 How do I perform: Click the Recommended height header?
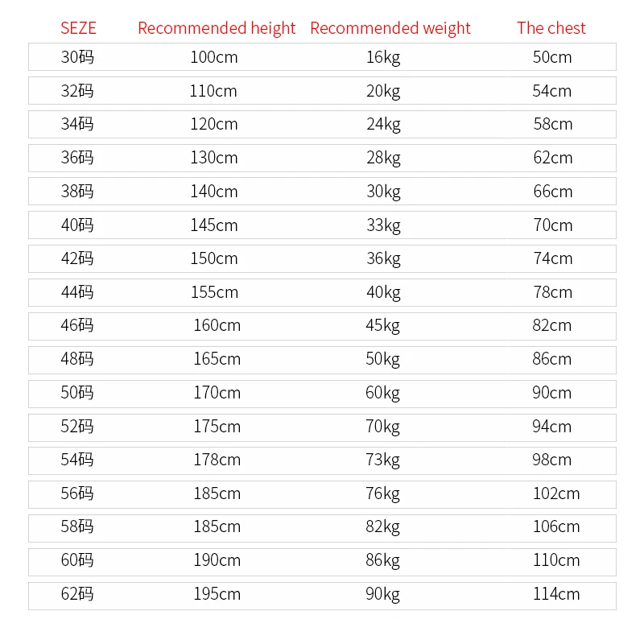[x=217, y=28]
